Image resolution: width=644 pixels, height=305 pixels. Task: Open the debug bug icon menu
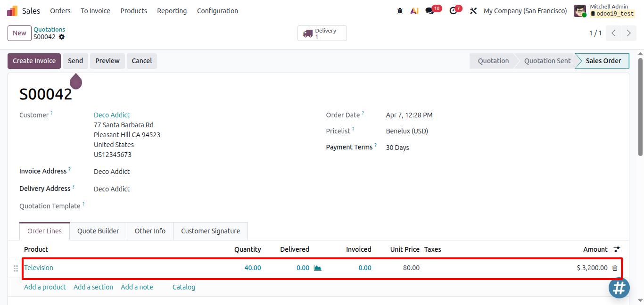tap(400, 11)
